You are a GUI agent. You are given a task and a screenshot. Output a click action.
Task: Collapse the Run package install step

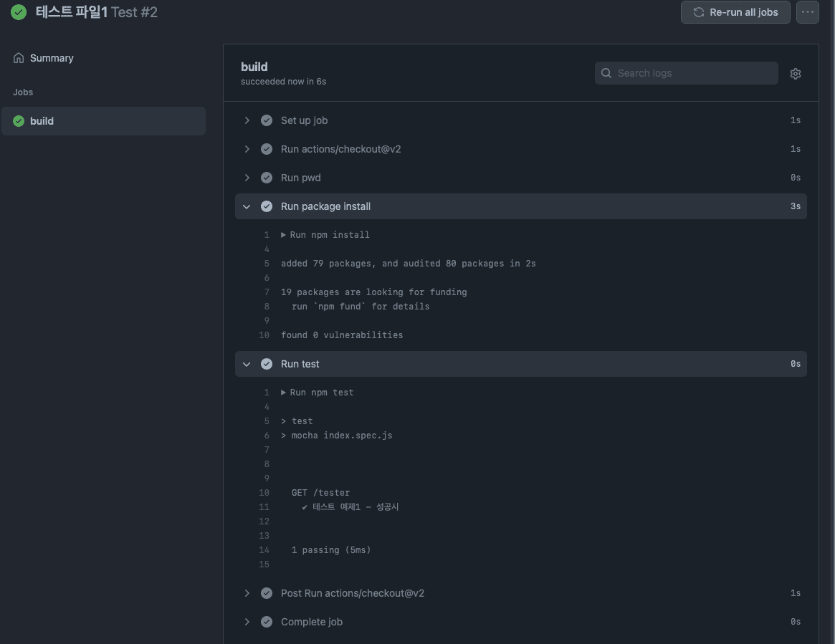click(247, 206)
